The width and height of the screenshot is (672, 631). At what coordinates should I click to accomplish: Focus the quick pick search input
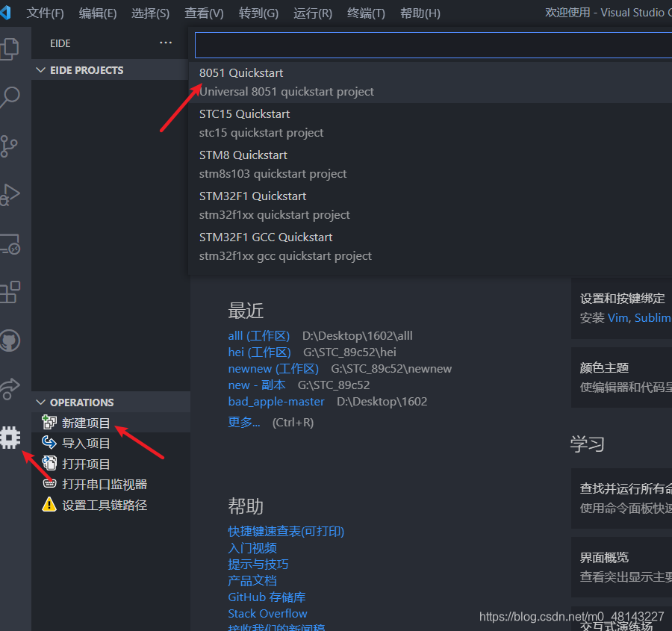433,45
